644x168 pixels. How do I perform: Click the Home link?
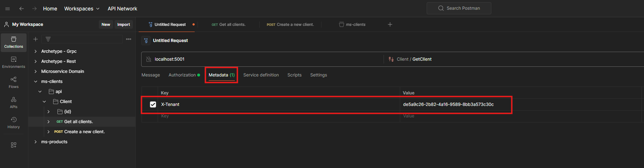coord(50,9)
